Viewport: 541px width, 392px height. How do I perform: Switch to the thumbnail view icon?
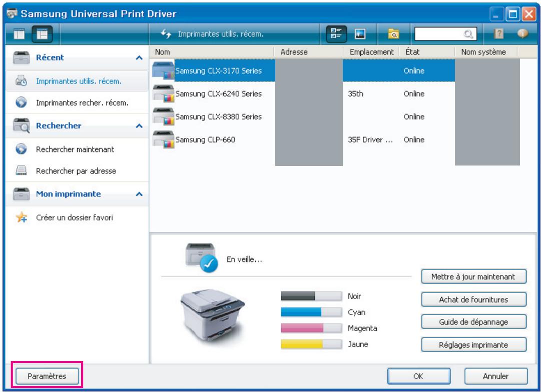click(360, 34)
